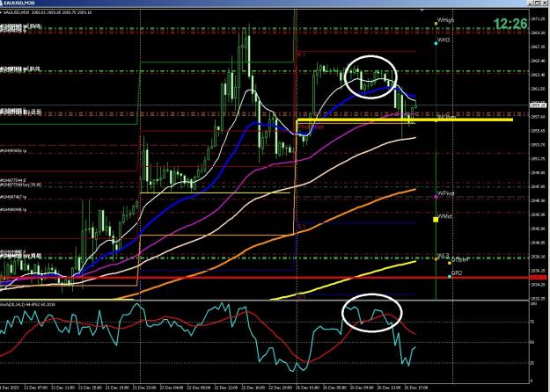Viewport: 550px width, 392px height.
Task: Click the WH3 label text
Action: coord(444,40)
